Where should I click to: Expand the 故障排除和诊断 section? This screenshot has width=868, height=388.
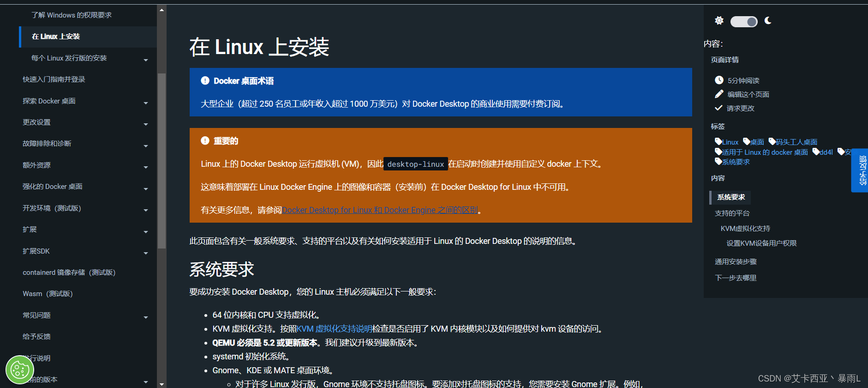coord(146,146)
